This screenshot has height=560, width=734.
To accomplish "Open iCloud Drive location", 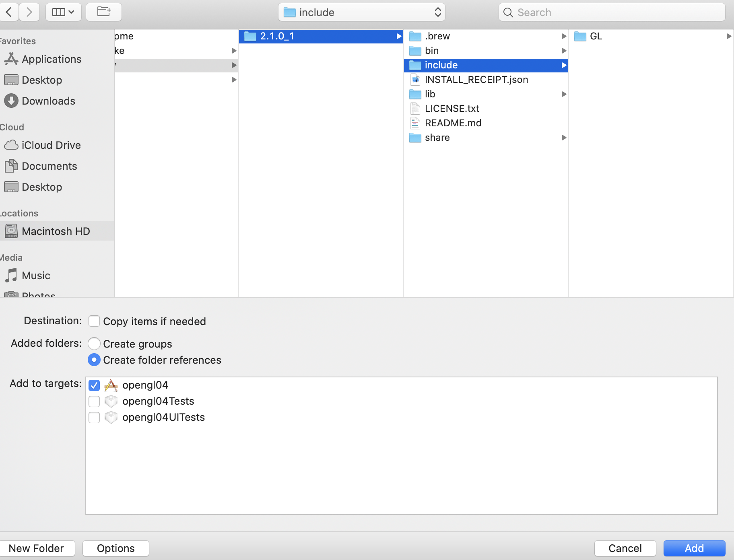I will point(51,145).
